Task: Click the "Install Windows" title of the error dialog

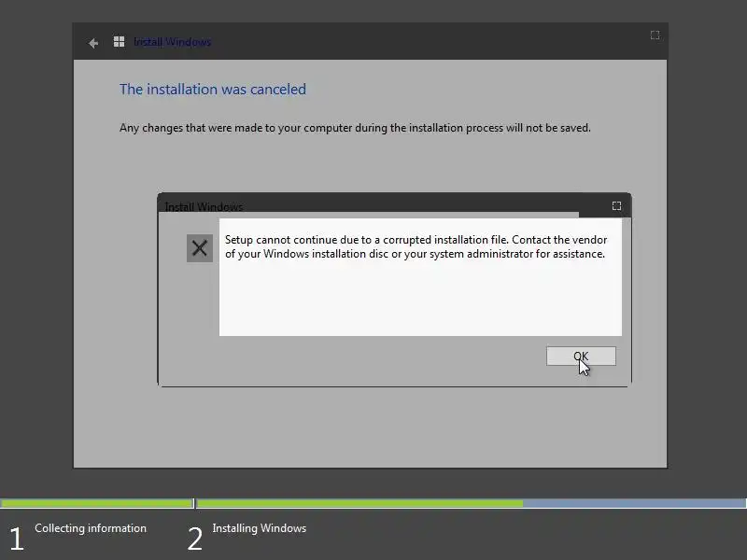Action: click(204, 206)
